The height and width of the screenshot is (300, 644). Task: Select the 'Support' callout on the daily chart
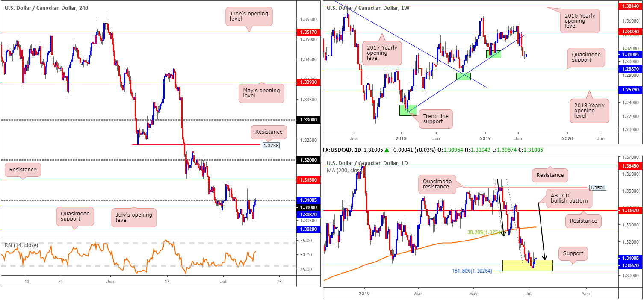(573, 253)
